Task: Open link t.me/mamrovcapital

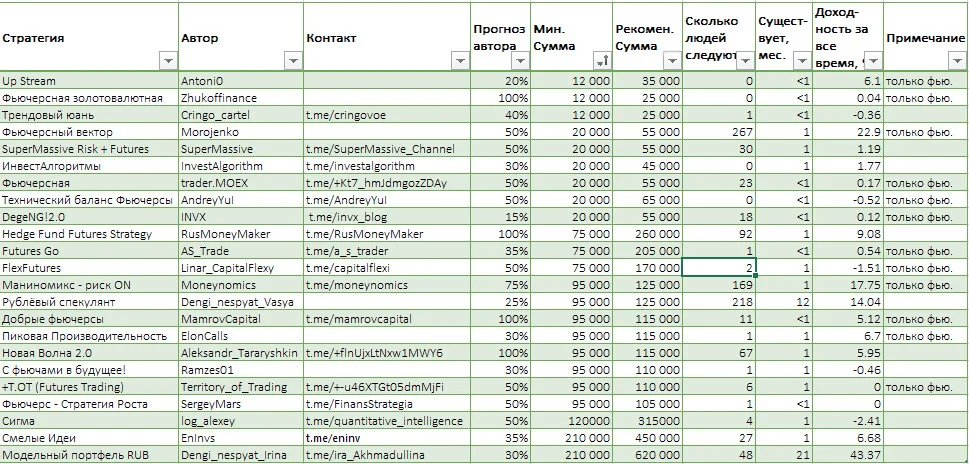Action: tap(358, 319)
